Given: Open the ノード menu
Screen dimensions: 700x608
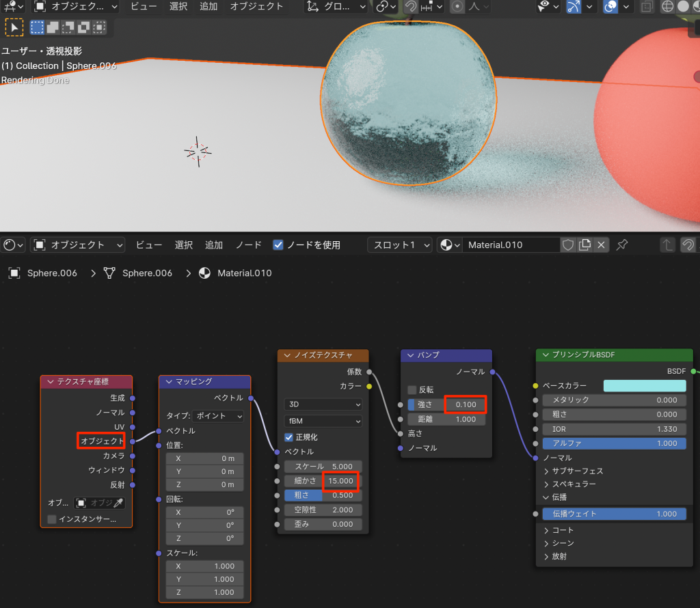Looking at the screenshot, I should [x=248, y=245].
